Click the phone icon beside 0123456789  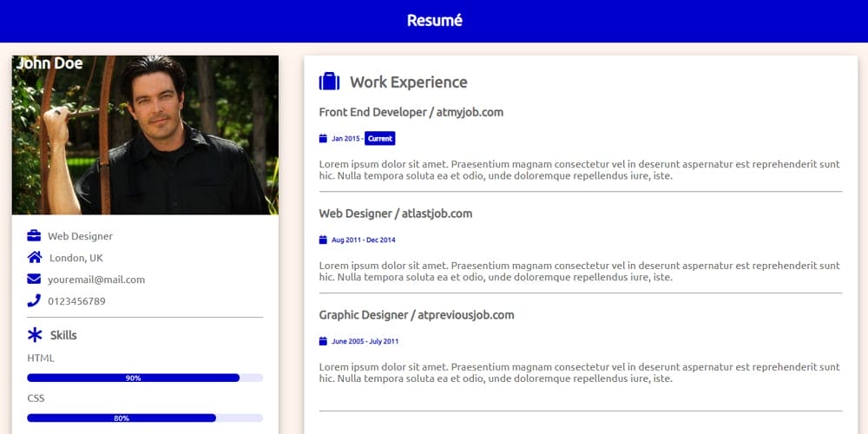pyautogui.click(x=34, y=301)
